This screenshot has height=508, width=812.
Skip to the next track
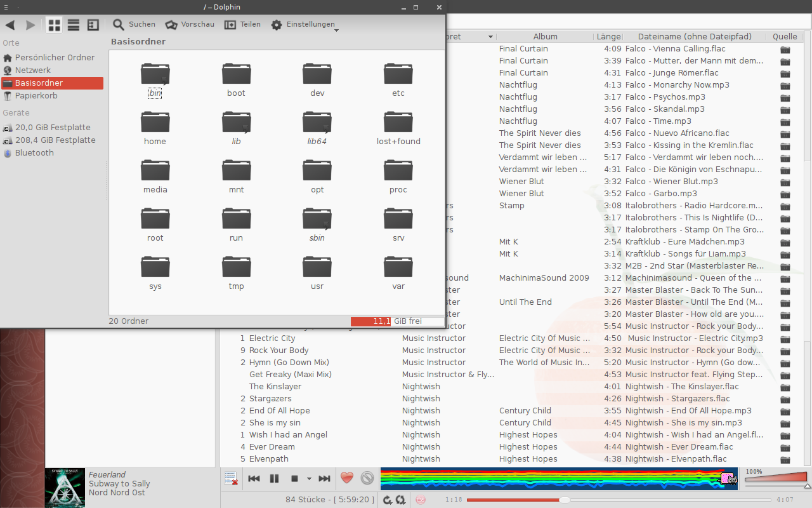324,479
